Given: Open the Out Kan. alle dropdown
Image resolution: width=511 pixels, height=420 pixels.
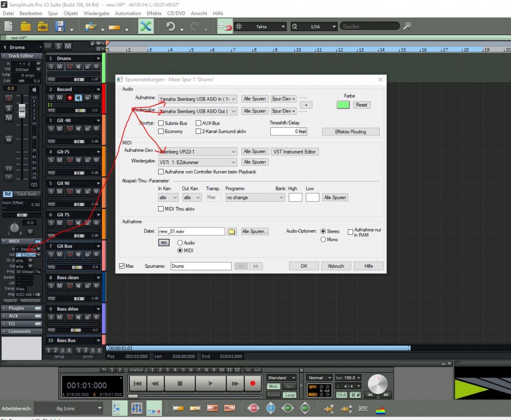Looking at the screenshot, I should 192,197.
